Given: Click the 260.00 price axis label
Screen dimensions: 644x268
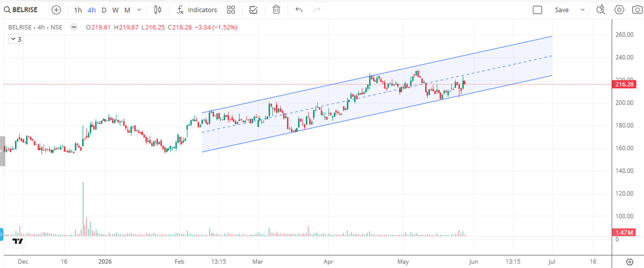Looking at the screenshot, I should 626,35.
